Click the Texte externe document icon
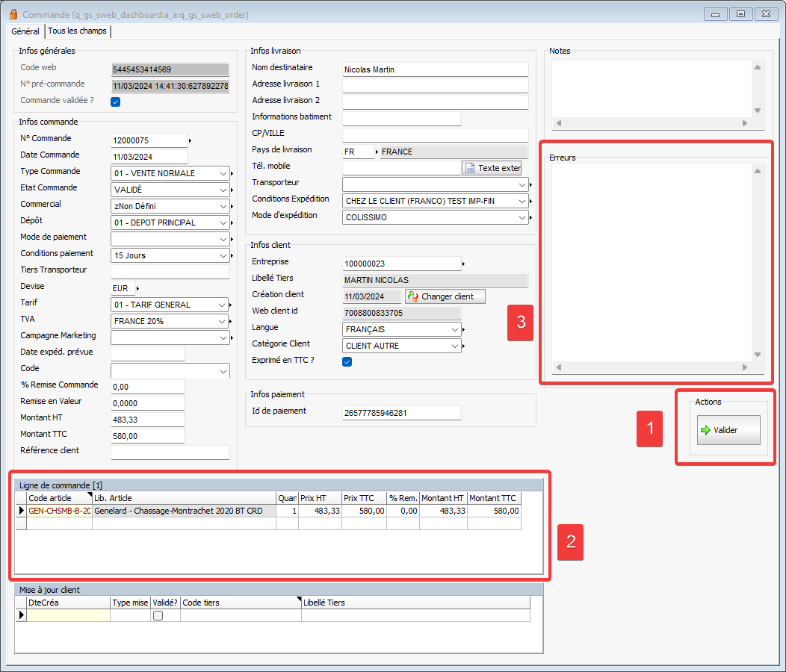The height and width of the screenshot is (672, 786). coord(470,168)
